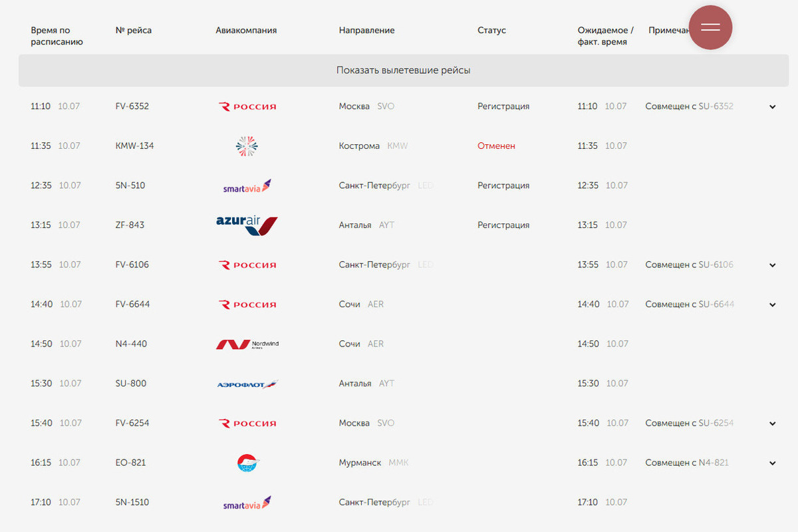Expand details for flight FV-6106
This screenshot has height=532, width=798.
[773, 265]
